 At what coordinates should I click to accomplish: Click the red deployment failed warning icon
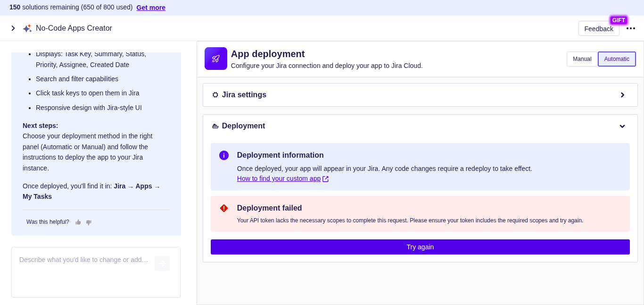224,208
